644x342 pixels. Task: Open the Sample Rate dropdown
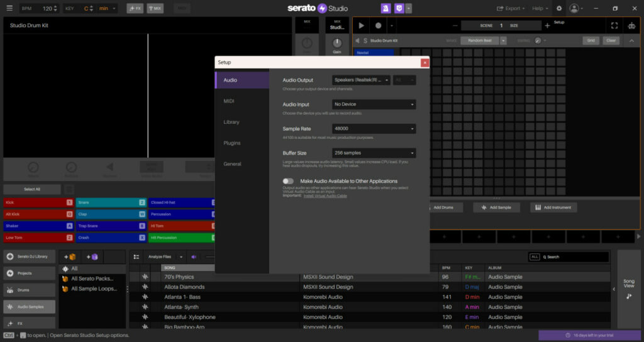point(374,128)
